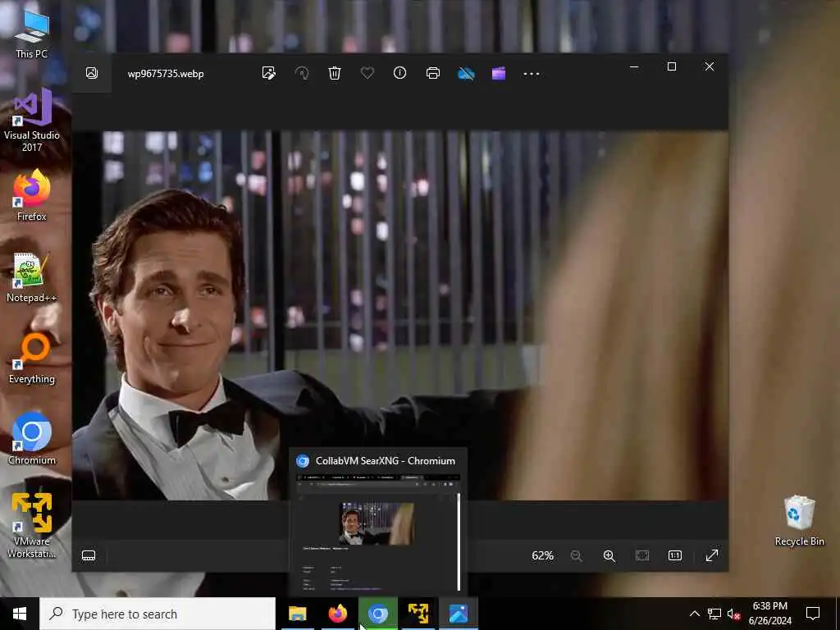Click the CollabVM SearXNG - Chromium preview title
The height and width of the screenshot is (630, 840).
click(386, 461)
